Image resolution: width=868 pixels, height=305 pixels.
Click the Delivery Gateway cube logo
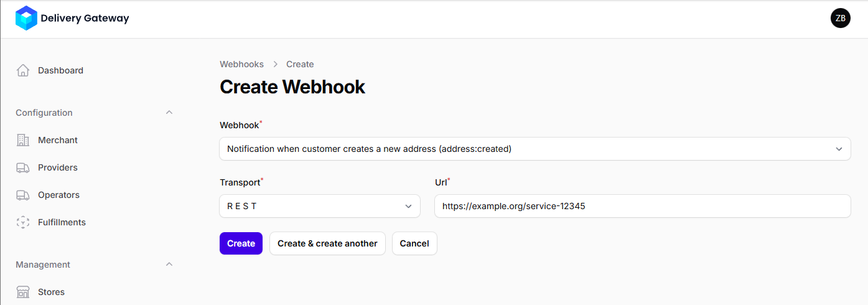(x=26, y=18)
